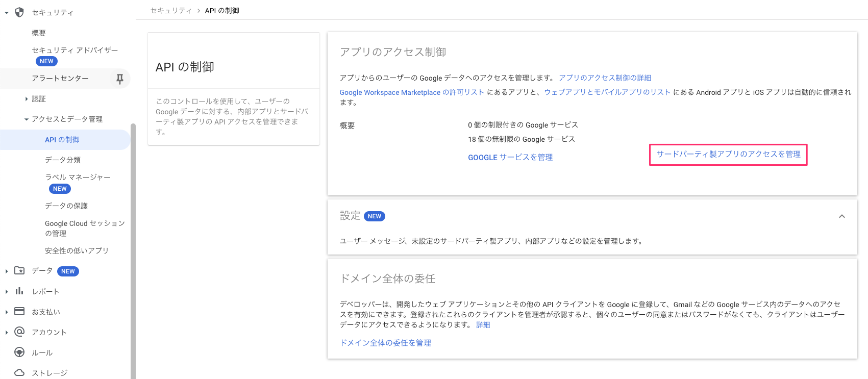Click ドメイン全体の委任を管理 link
868x379 pixels.
(x=386, y=343)
